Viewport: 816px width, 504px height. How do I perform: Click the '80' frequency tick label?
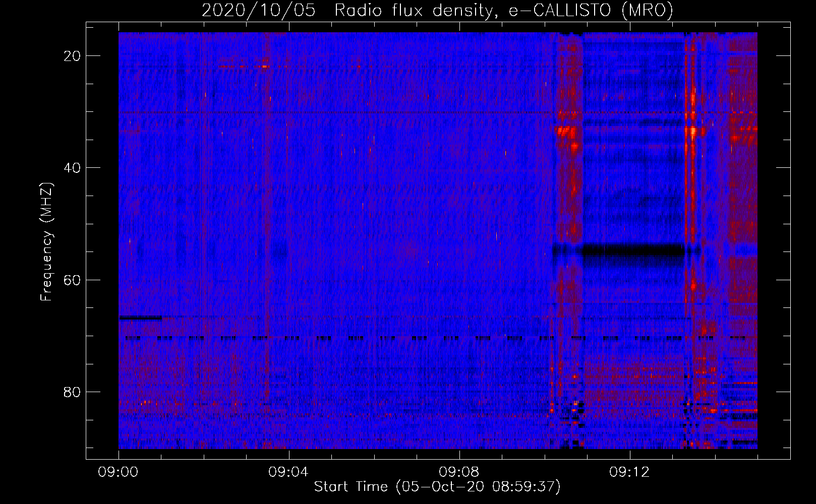(x=72, y=392)
